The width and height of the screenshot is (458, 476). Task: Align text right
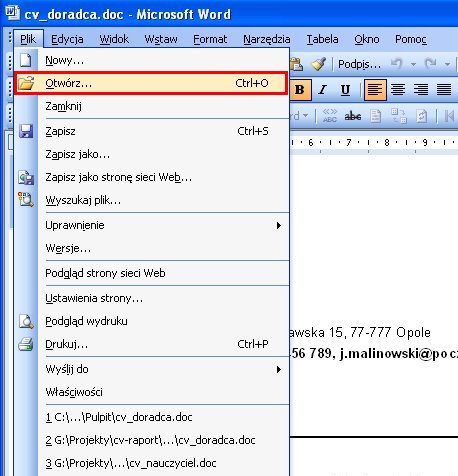421,90
